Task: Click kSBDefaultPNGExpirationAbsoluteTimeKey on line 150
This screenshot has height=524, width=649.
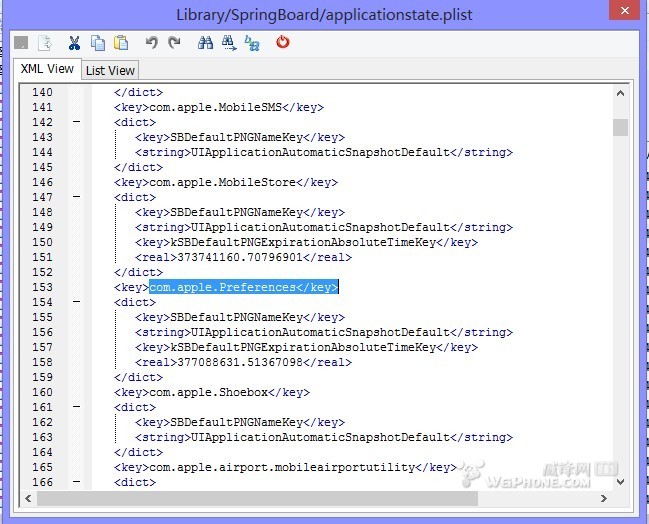Action: click(x=303, y=242)
